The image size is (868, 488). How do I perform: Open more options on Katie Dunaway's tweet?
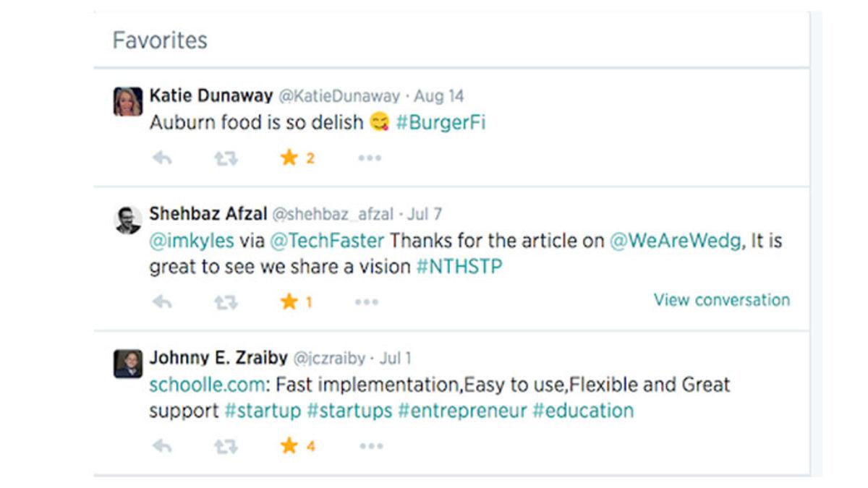click(370, 158)
